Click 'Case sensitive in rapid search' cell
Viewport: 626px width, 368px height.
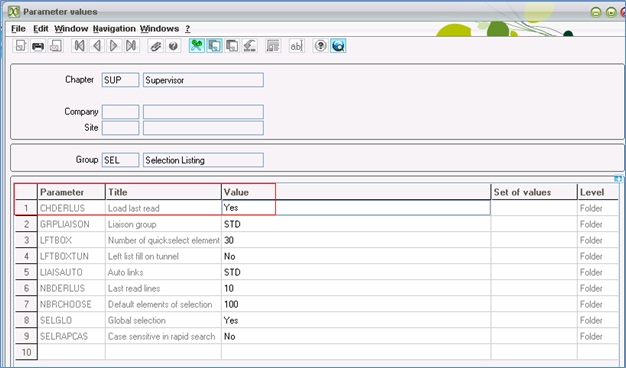164,336
